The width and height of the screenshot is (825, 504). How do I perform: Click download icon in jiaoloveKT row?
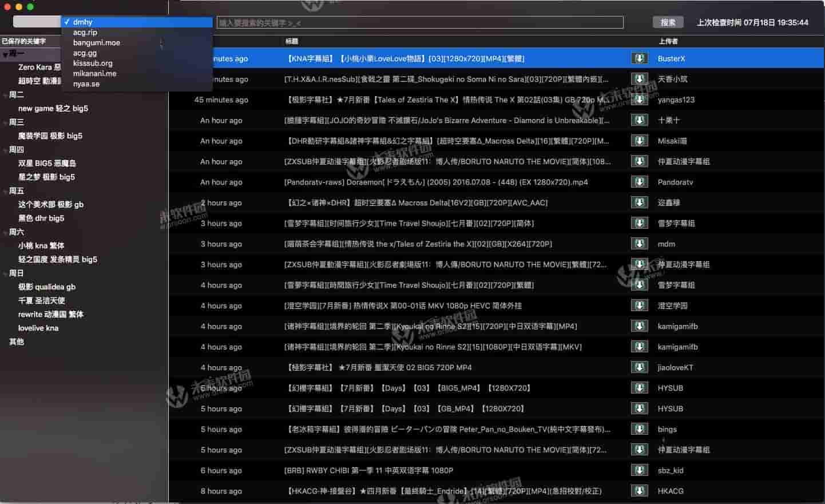(x=639, y=367)
